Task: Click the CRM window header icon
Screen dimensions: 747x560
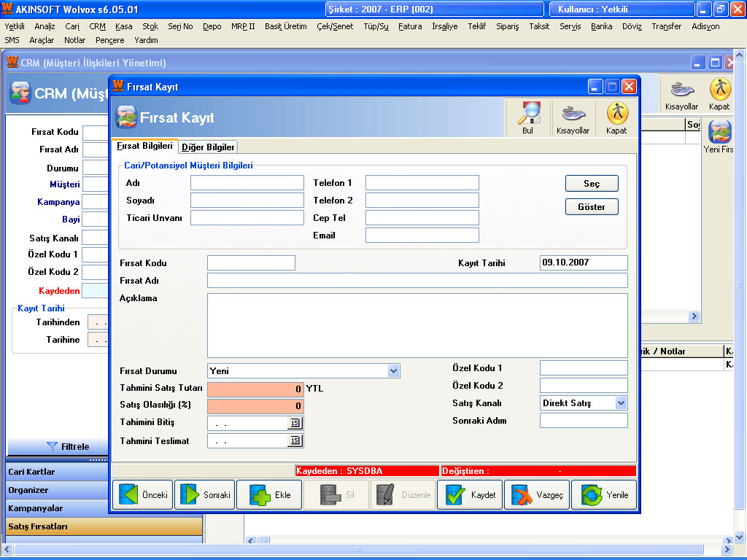Action: pos(20,93)
